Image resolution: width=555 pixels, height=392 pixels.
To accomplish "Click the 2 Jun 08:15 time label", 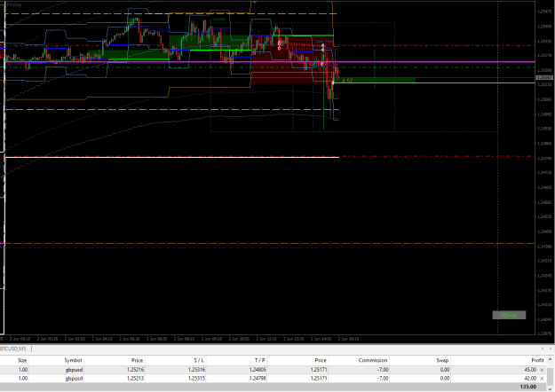I will click(185, 339).
